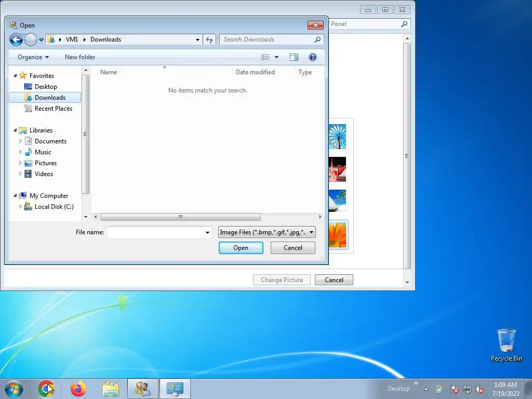
Task: Expand the address bar history dropdown
Action: (x=197, y=39)
